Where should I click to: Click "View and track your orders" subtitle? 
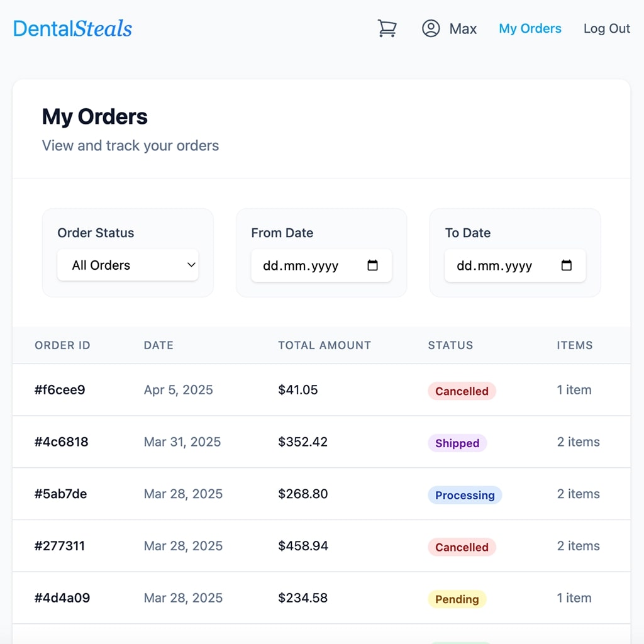(131, 146)
